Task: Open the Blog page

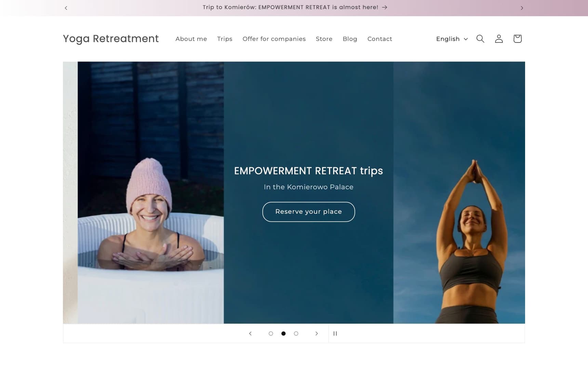Action: 350,39
